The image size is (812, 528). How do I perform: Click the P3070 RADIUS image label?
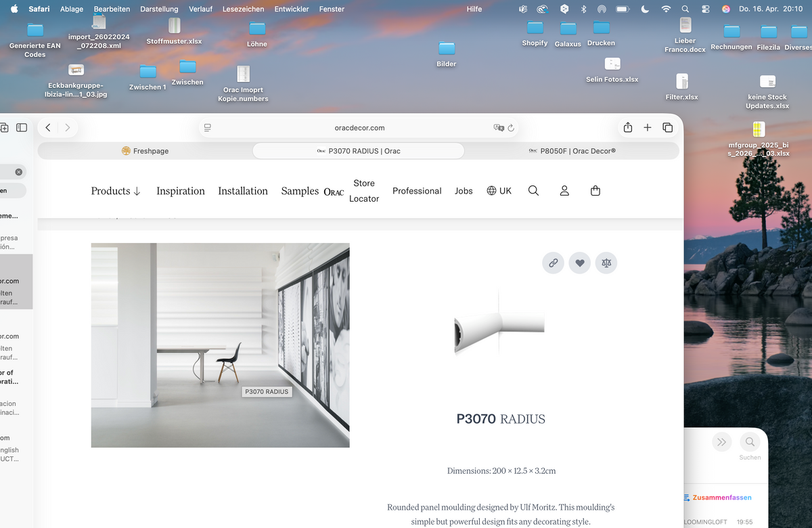(267, 391)
